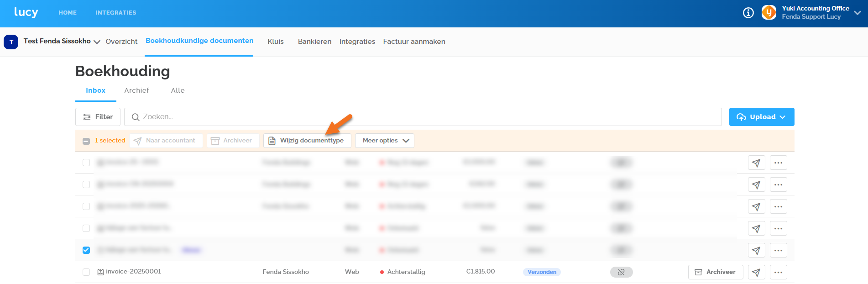Open the Kluis tab
The image size is (868, 284).
[x=276, y=42]
